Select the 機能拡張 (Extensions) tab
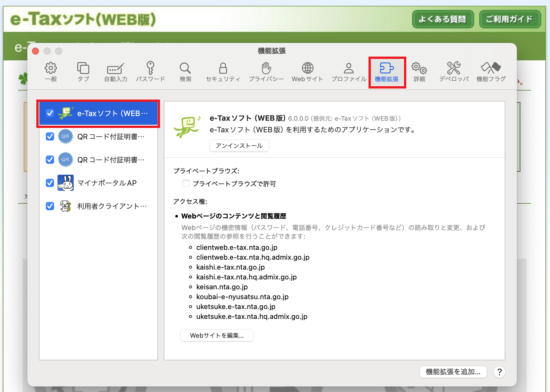 click(x=387, y=72)
